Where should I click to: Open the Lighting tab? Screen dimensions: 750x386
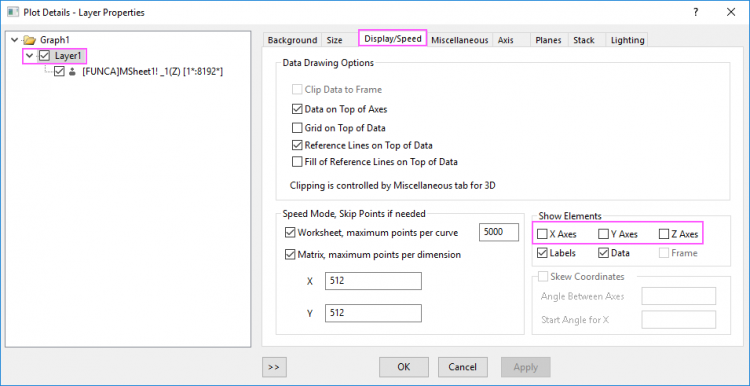pyautogui.click(x=628, y=40)
